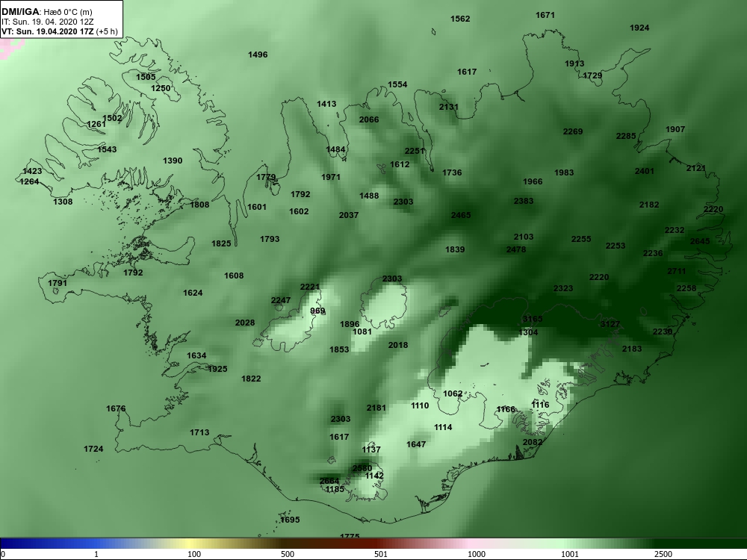
Task: Click the map value 1647
Action: 416,444
